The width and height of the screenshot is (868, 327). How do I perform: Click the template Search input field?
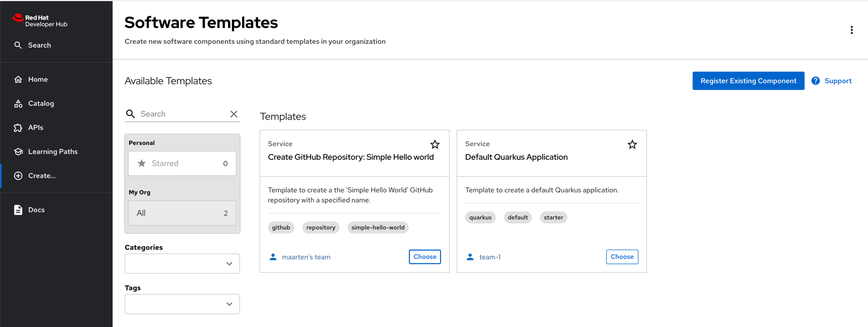pyautogui.click(x=183, y=114)
